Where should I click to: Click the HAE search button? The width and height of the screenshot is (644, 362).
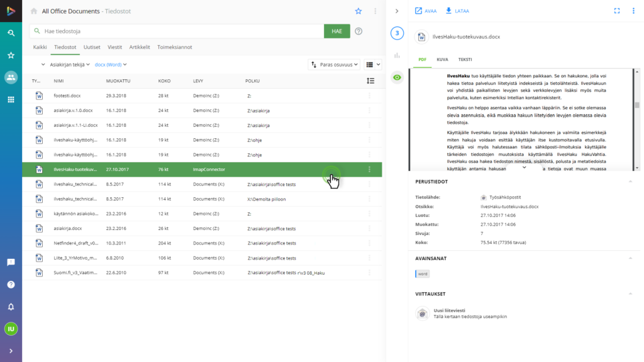tap(337, 31)
